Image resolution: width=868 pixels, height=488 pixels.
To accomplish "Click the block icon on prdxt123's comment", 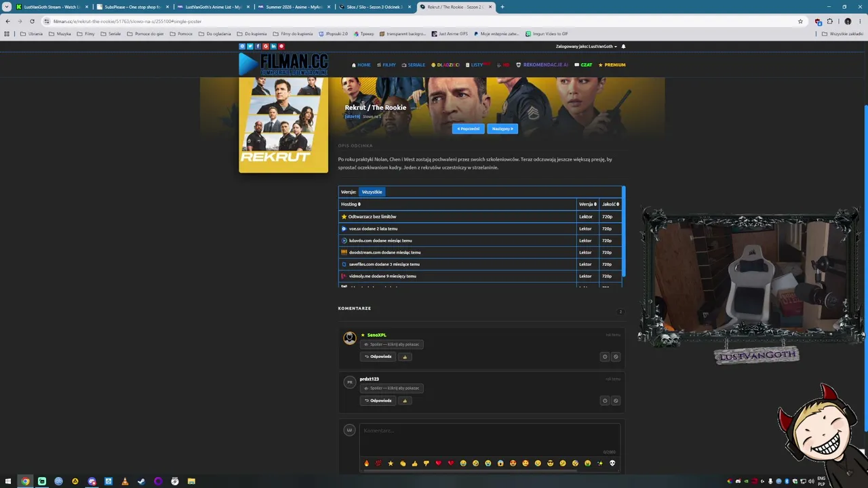I will [616, 401].
